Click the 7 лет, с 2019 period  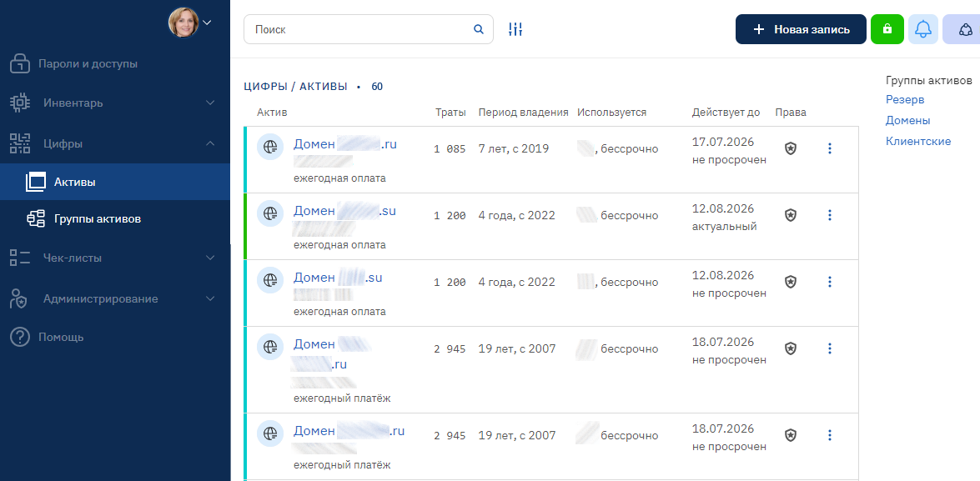click(x=513, y=148)
